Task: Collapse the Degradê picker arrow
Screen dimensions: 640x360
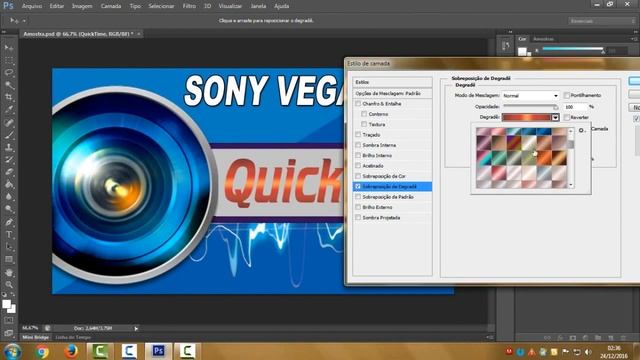Action: [x=555, y=118]
